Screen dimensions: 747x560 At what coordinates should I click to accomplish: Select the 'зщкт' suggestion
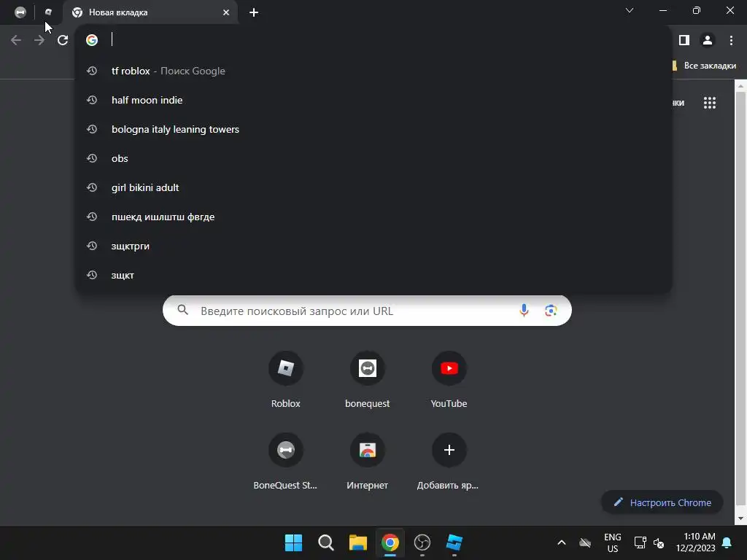tap(373, 275)
